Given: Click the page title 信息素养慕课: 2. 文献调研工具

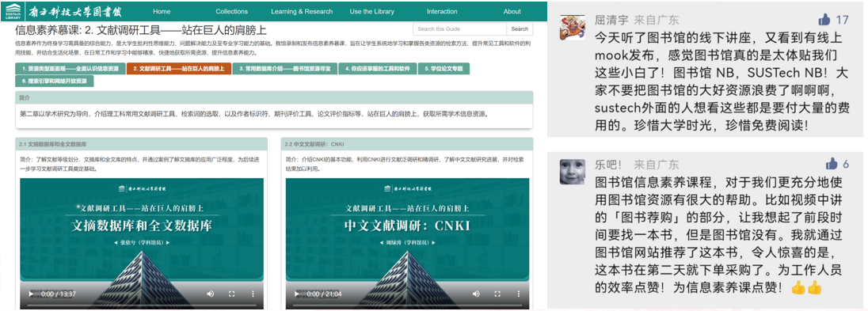Looking at the screenshot, I should [141, 30].
